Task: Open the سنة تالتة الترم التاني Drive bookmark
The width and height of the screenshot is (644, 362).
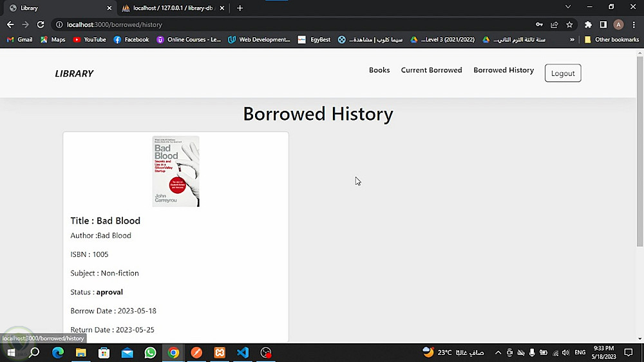Action: tap(514, 39)
